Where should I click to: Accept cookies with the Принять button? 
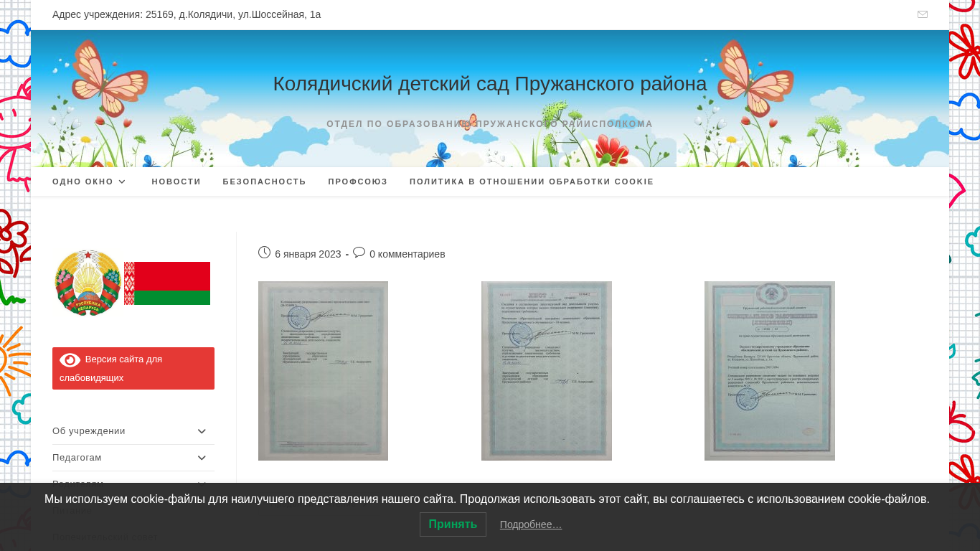pos(453,524)
